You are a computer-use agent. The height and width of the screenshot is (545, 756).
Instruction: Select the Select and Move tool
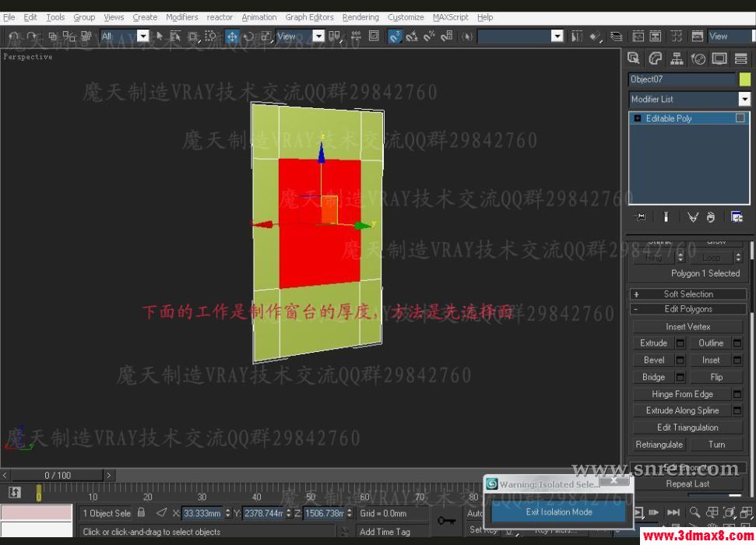pos(232,36)
